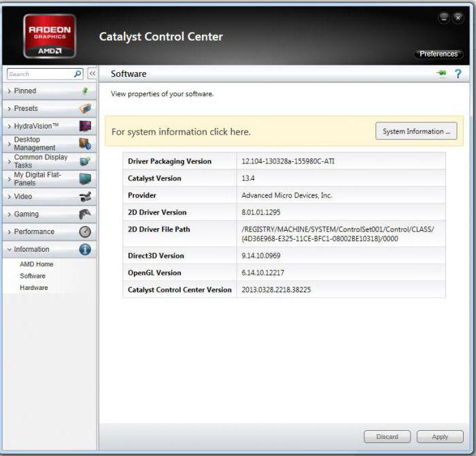The width and height of the screenshot is (476, 456).
Task: Click the OpenGL Version label
Action: [x=154, y=273]
